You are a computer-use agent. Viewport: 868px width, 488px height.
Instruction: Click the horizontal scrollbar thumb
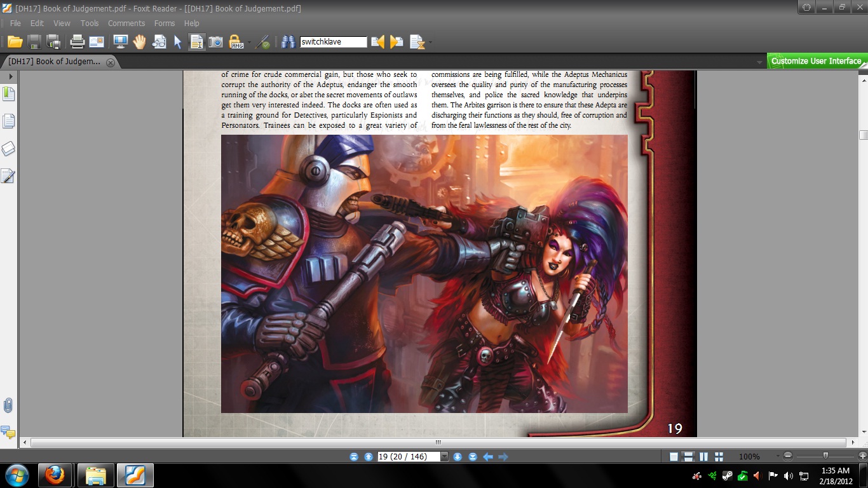coord(438,442)
